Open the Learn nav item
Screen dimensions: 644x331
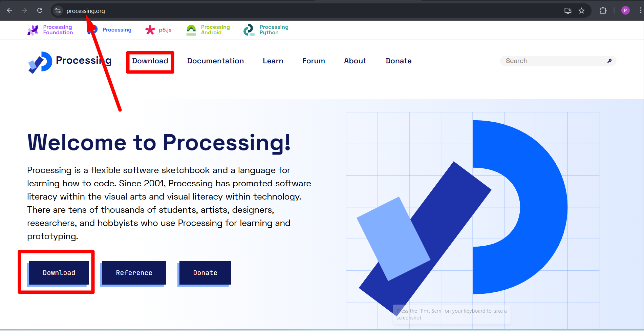pos(273,61)
